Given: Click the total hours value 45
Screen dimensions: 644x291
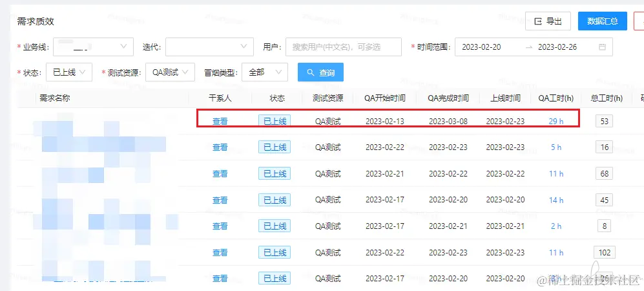Looking at the screenshot, I should 604,200.
